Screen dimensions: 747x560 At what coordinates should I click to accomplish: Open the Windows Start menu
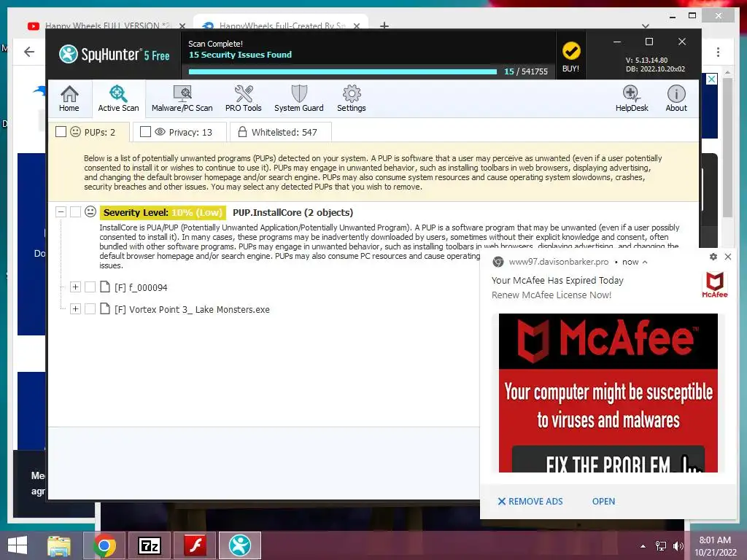(x=18, y=545)
